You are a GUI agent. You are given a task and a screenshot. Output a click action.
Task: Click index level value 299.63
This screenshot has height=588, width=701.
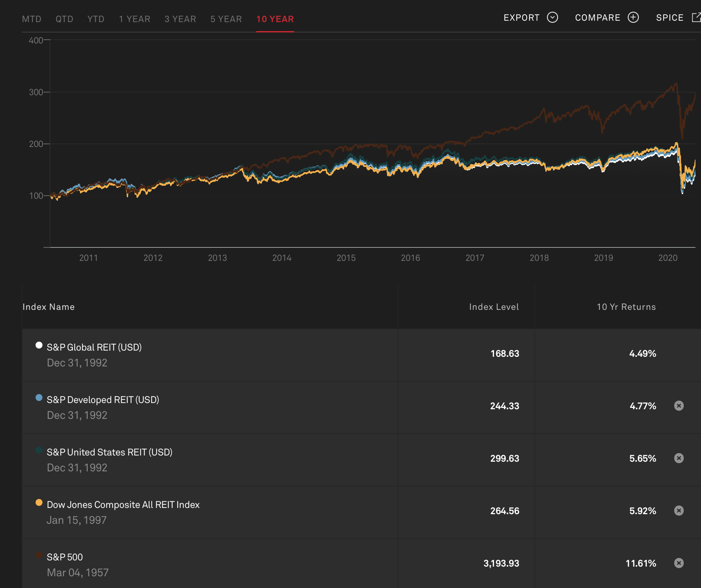click(505, 458)
